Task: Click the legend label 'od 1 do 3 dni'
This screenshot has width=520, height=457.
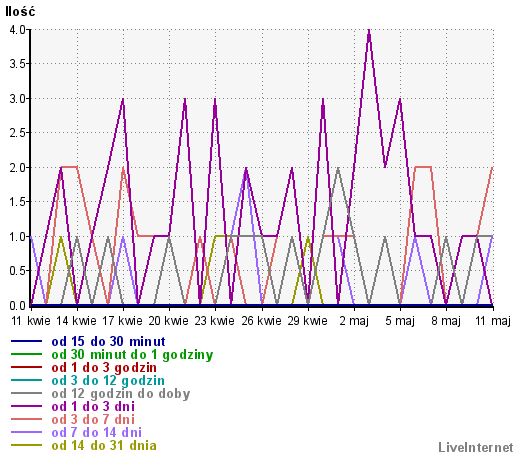Action: 93,407
